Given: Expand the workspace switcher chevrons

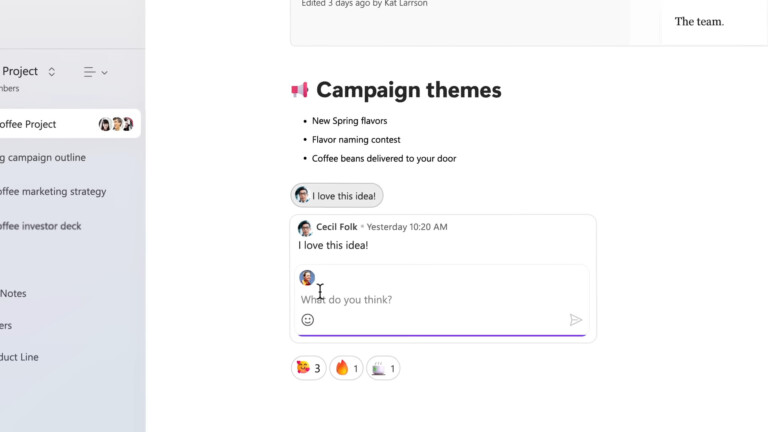Looking at the screenshot, I should 52,72.
